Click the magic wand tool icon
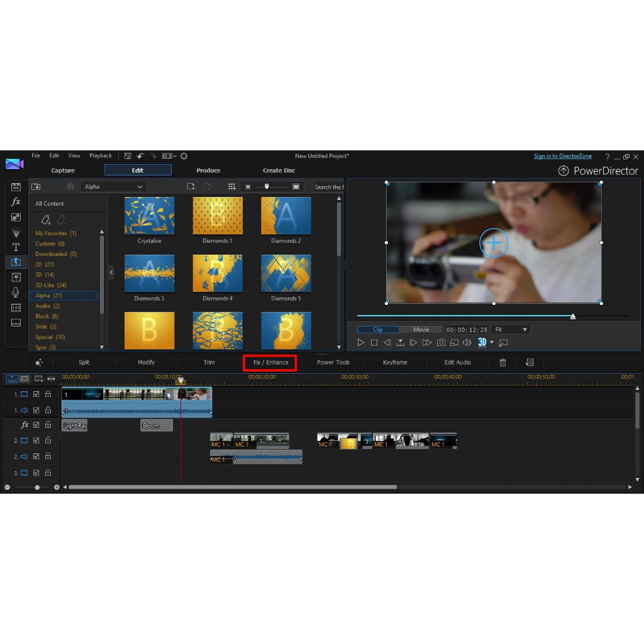Viewport: 644px width, 644px height. (39, 362)
